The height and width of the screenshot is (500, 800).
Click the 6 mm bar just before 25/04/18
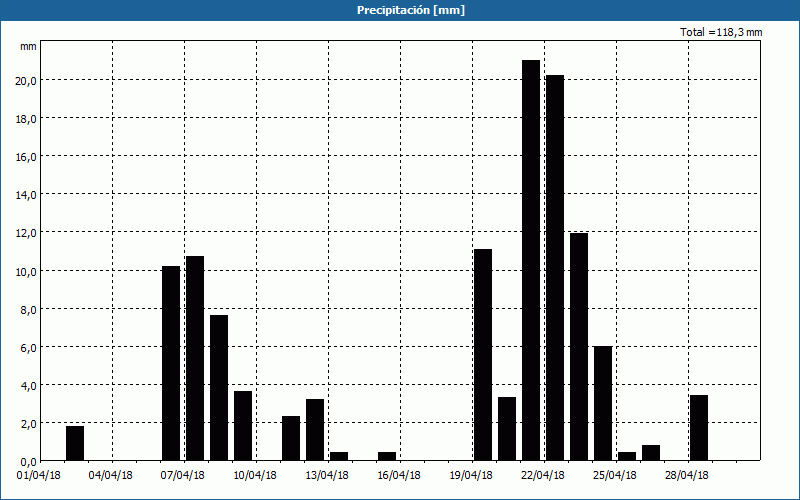(603, 403)
